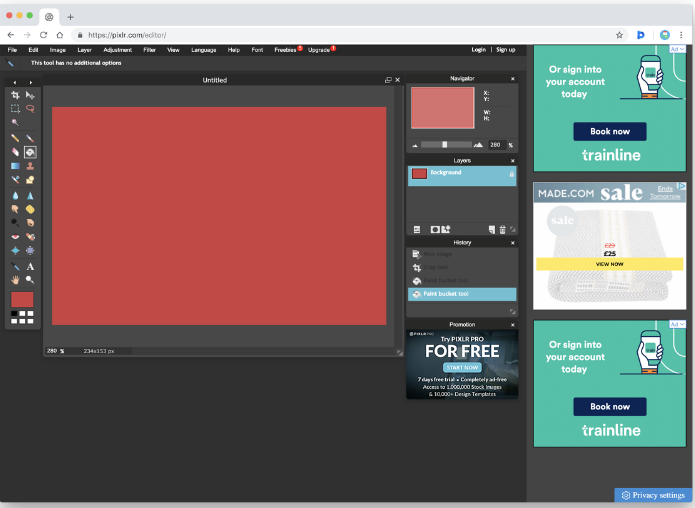This screenshot has height=508, width=695.
Task: Toggle the Background layer lock
Action: [x=511, y=173]
